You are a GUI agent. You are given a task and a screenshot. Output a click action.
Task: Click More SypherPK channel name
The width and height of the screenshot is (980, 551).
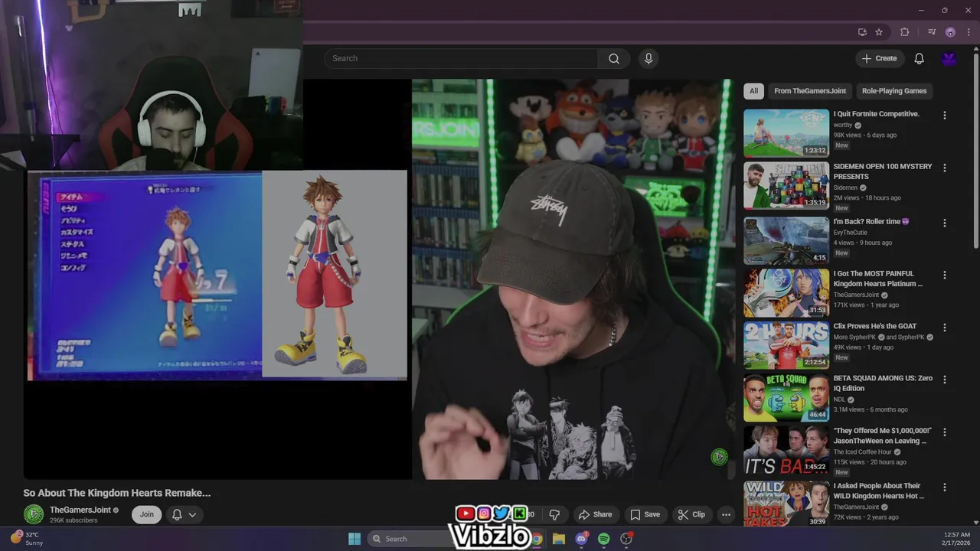click(x=854, y=337)
